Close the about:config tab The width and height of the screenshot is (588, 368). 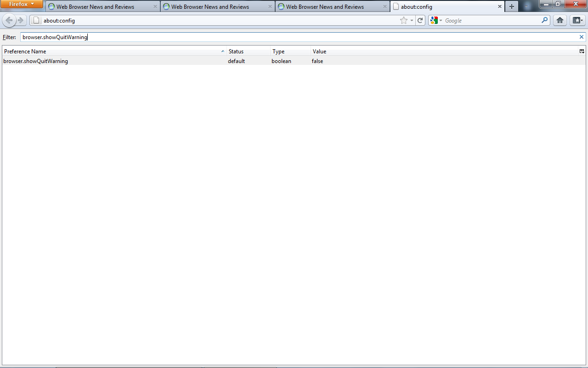[x=500, y=7]
